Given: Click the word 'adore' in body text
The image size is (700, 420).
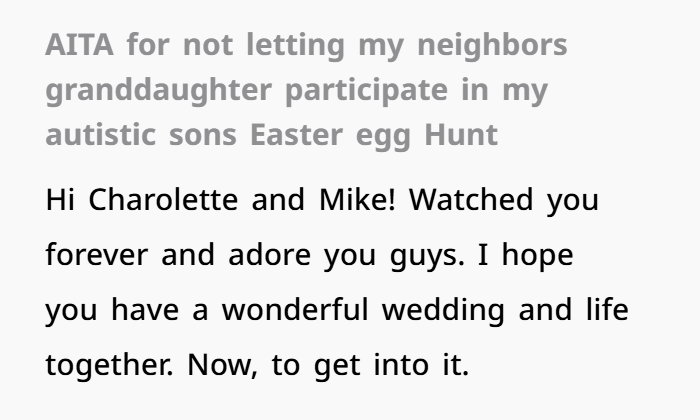Looking at the screenshot, I should coord(270,255).
